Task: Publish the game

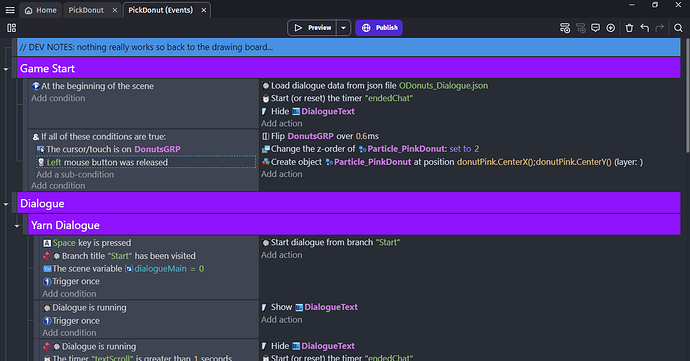Action: (379, 28)
